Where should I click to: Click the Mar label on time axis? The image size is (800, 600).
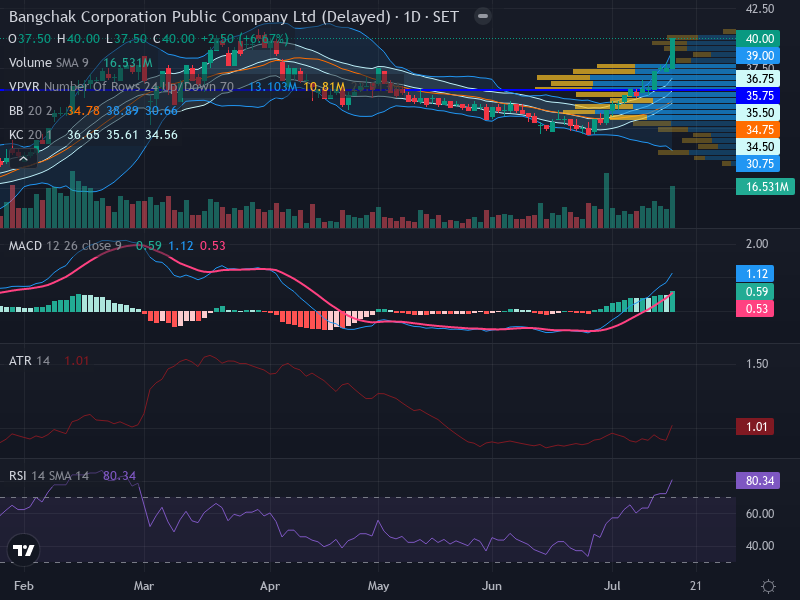tap(143, 586)
